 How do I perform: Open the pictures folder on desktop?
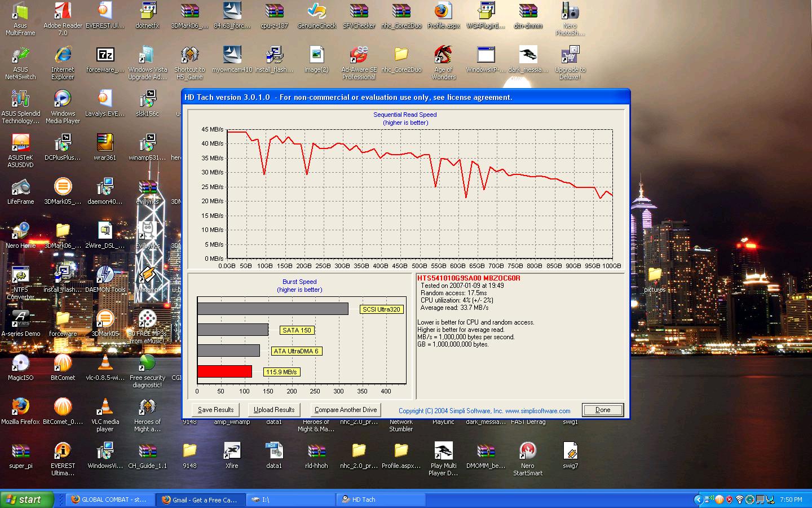tap(655, 279)
